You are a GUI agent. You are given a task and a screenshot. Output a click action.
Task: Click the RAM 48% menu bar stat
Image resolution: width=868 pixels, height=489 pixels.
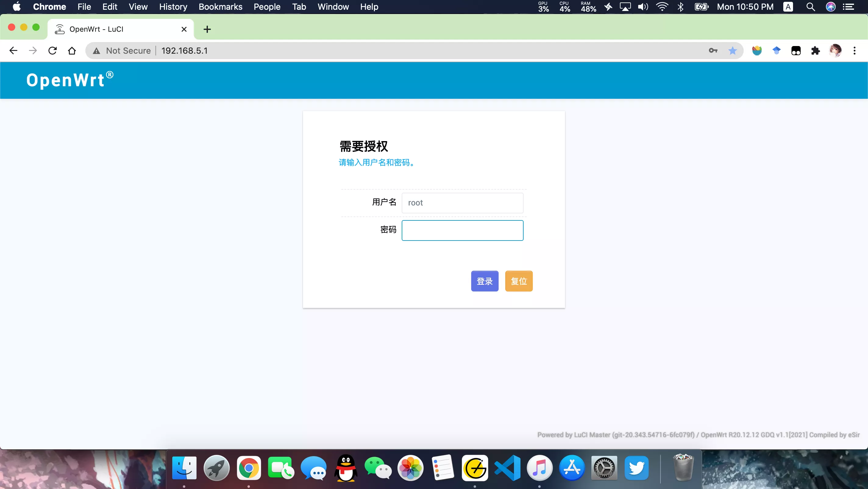coord(588,7)
